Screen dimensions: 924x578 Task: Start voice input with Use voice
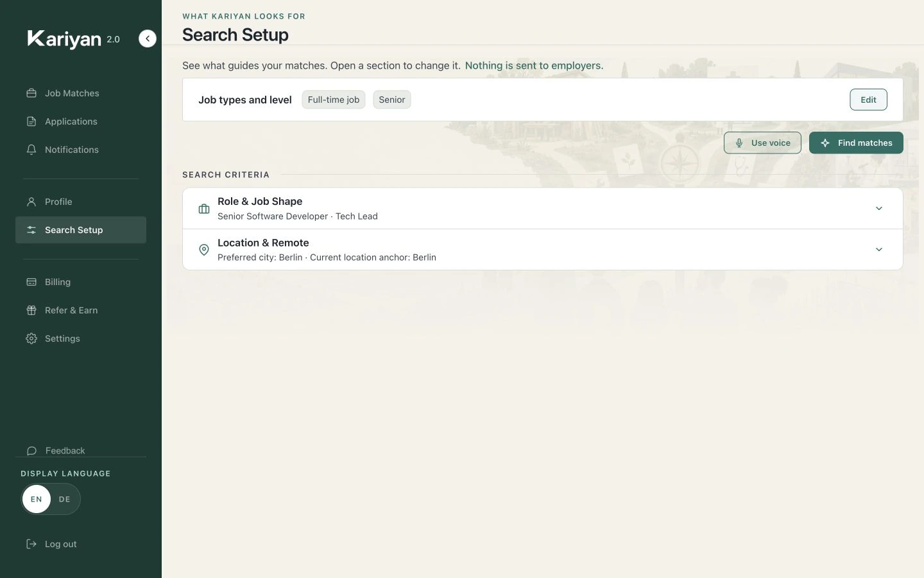762,143
